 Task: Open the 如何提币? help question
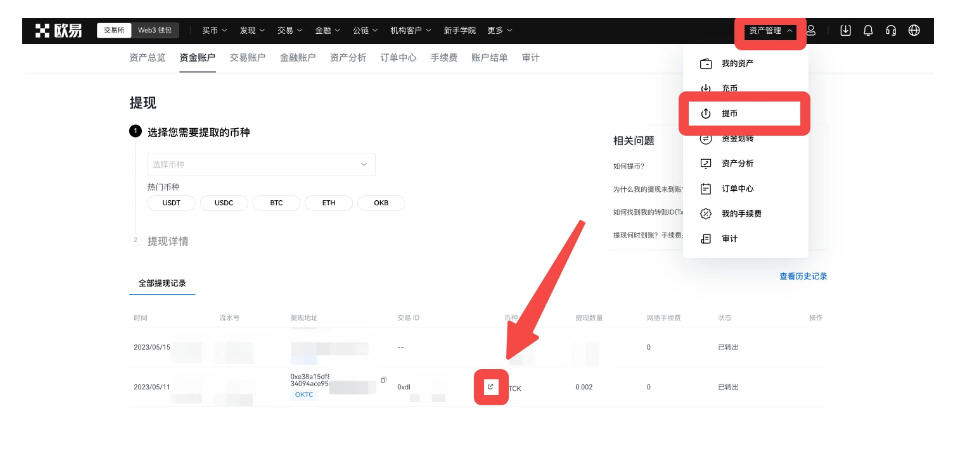(629, 166)
